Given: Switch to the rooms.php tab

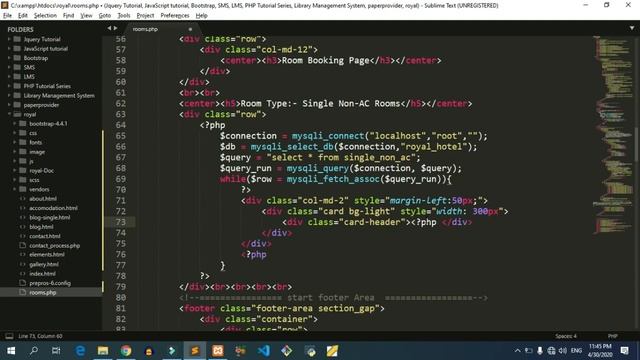Looking at the screenshot, I should point(145,29).
